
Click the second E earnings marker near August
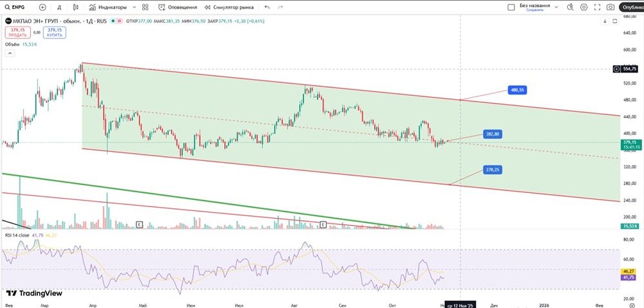pyautogui.click(x=323, y=224)
